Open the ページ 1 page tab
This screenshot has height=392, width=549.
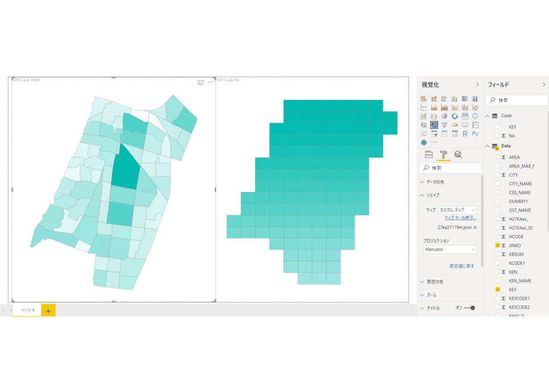pos(27,310)
